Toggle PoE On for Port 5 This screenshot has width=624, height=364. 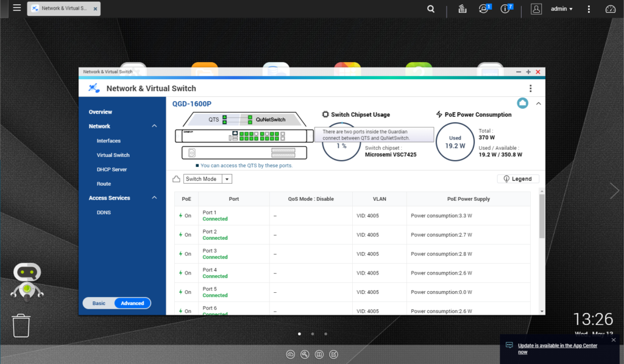(185, 292)
